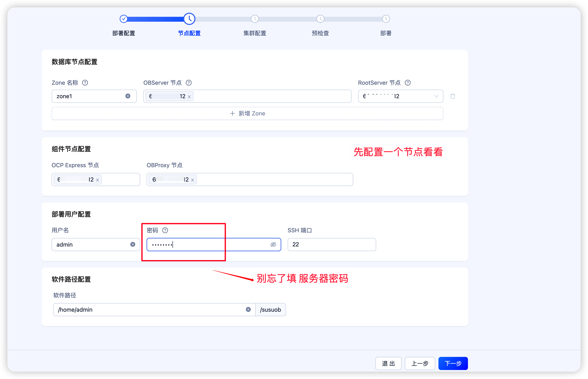
Task: Click the 节点配置 step label
Action: [189, 33]
